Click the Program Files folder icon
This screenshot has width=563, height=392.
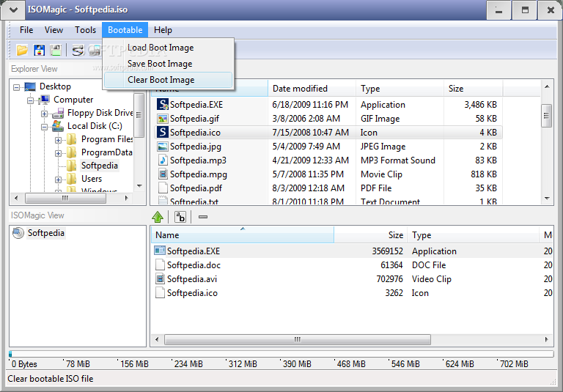click(x=71, y=139)
